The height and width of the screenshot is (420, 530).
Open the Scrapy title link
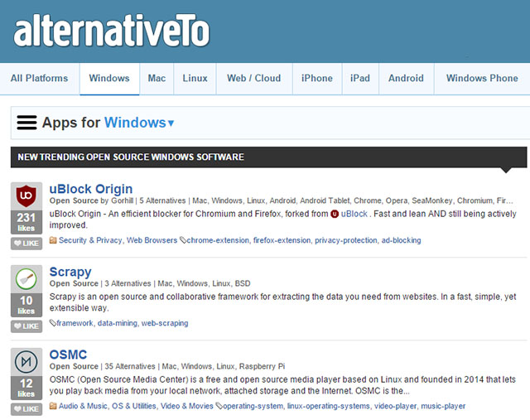[70, 273]
